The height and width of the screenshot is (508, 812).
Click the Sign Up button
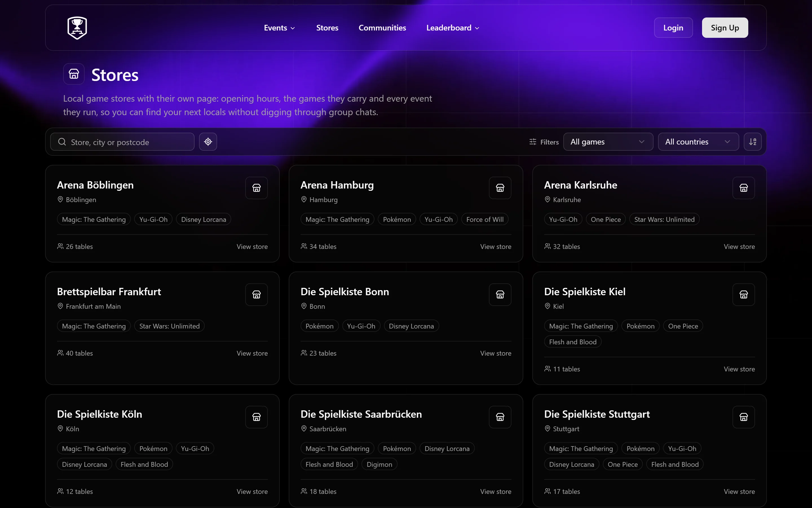725,28
